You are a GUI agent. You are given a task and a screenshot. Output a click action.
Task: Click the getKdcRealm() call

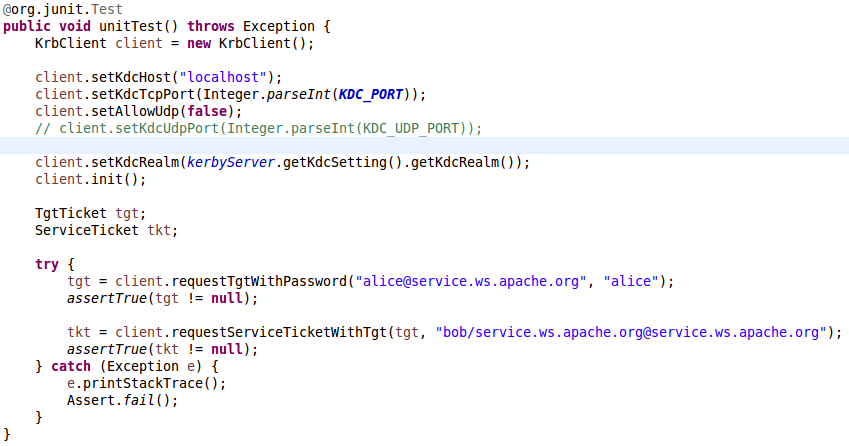click(465, 162)
